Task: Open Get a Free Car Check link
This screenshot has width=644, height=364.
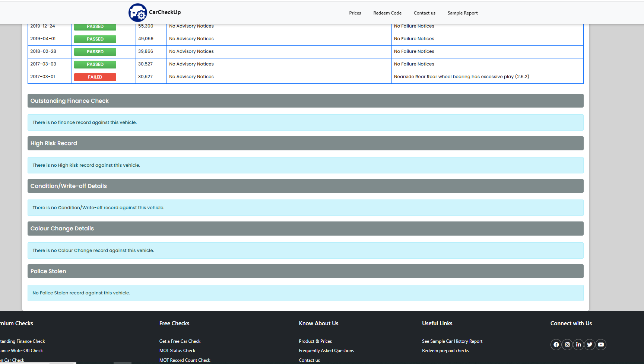Action: click(x=180, y=341)
